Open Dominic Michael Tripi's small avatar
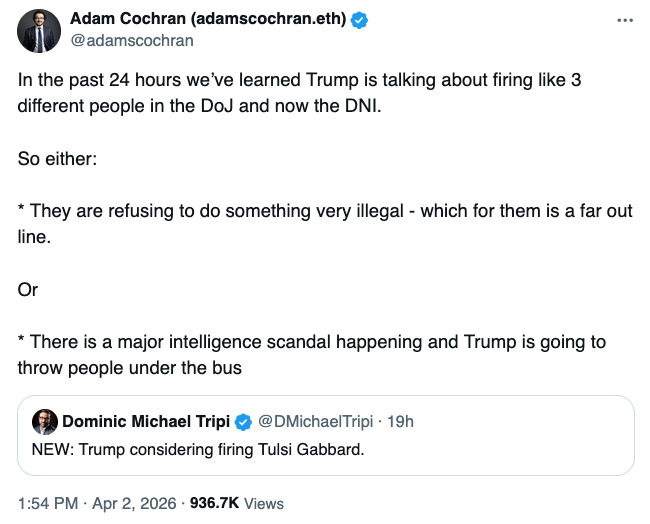 point(44,421)
